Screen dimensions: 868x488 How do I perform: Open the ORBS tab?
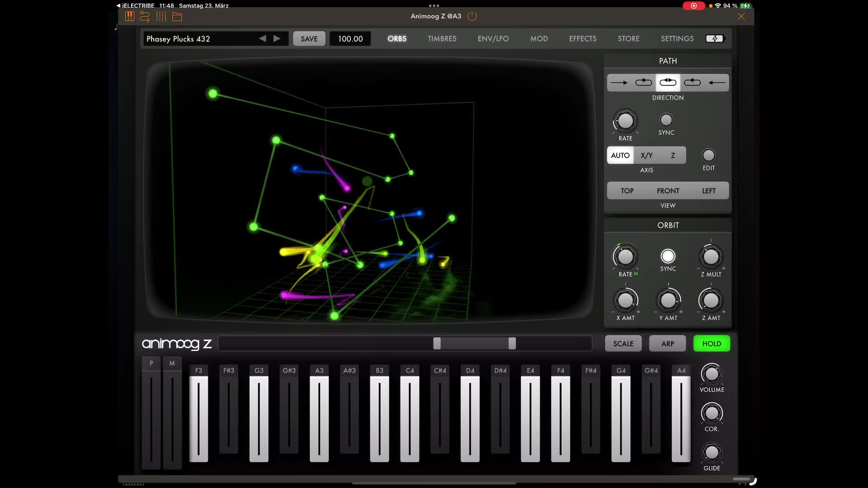click(396, 39)
